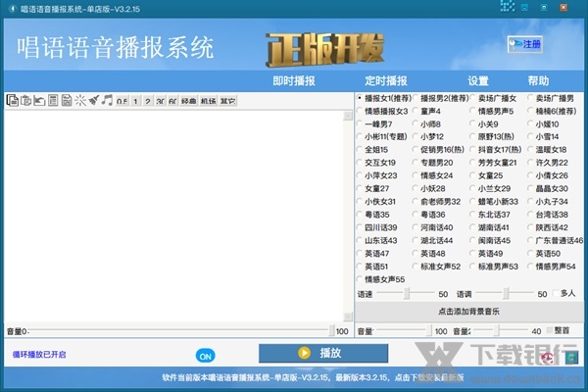Pick the 标准男声53 voice
The width and height of the screenshot is (588, 392).
coord(494,267)
